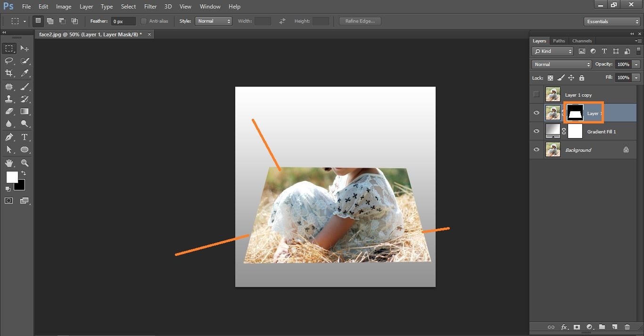Select the Move tool
This screenshot has height=336, width=644.
pos(25,49)
